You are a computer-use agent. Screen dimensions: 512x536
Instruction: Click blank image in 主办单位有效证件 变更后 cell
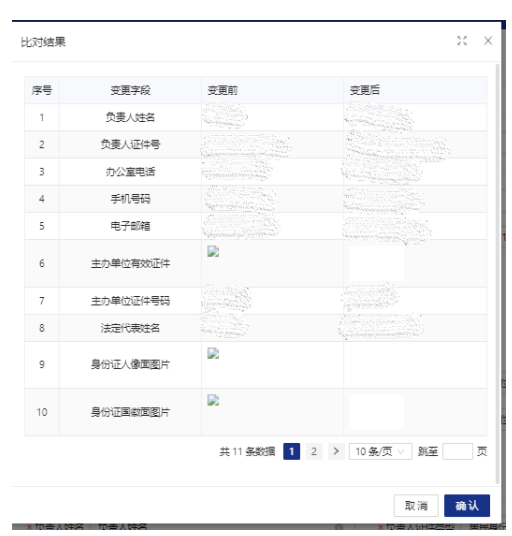377,263
